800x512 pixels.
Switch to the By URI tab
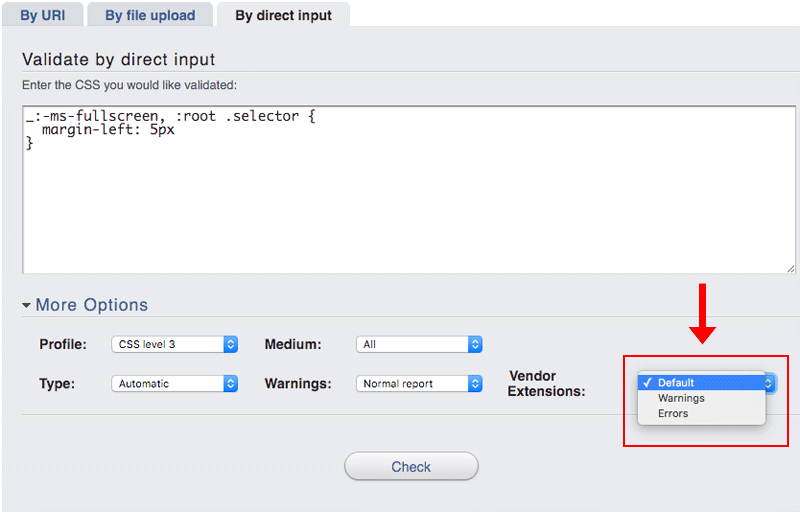(42, 16)
